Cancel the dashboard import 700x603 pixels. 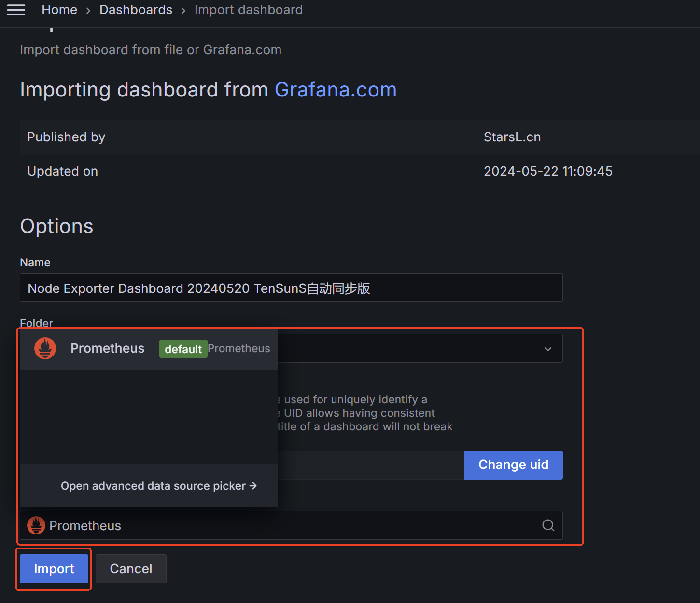coord(131,569)
